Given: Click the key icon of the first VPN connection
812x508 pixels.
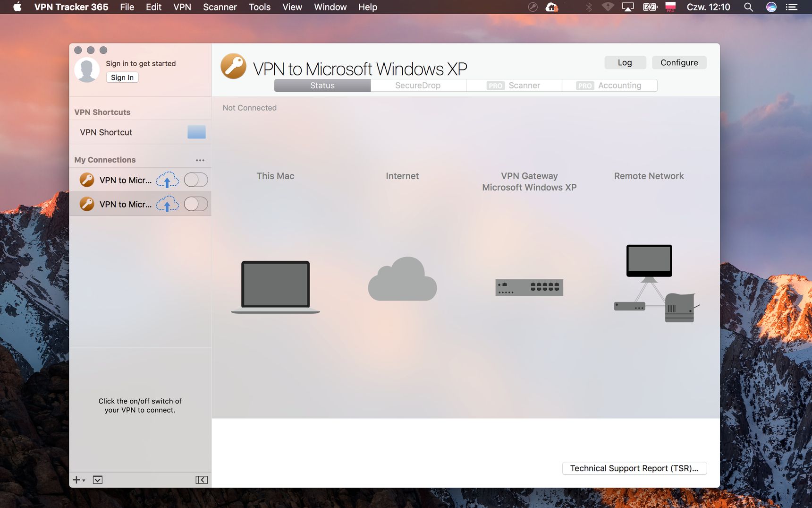Looking at the screenshot, I should (87, 180).
